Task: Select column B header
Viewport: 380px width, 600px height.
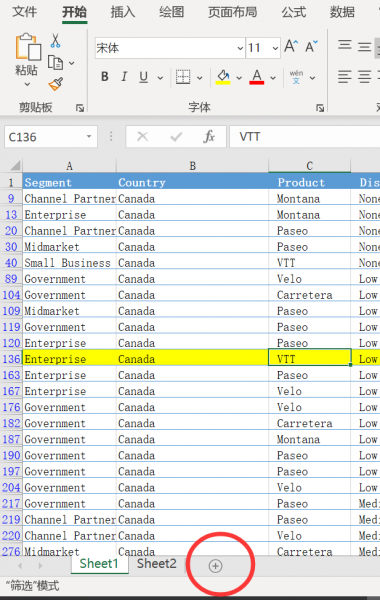Action: pyautogui.click(x=192, y=166)
